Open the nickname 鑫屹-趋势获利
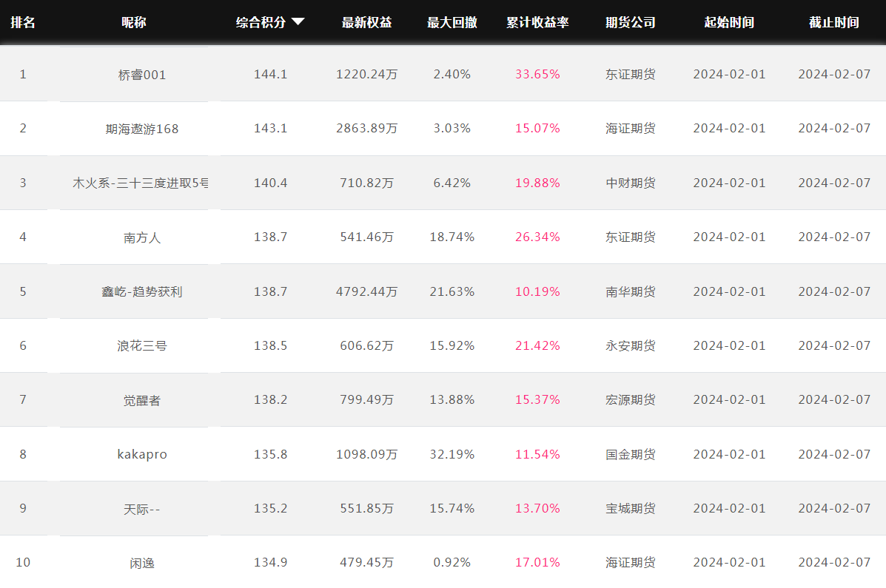Viewport: 886px width, 588px height. (x=142, y=291)
